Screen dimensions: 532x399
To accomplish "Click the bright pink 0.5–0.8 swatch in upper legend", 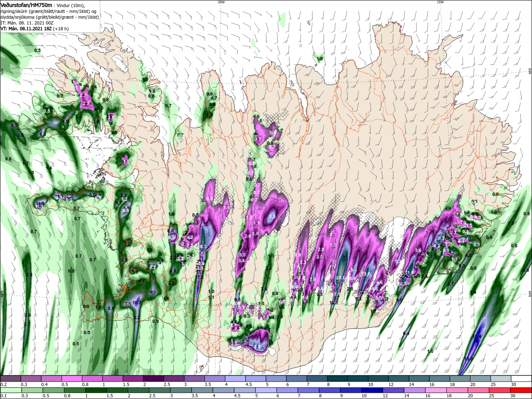I will click(x=72, y=379).
